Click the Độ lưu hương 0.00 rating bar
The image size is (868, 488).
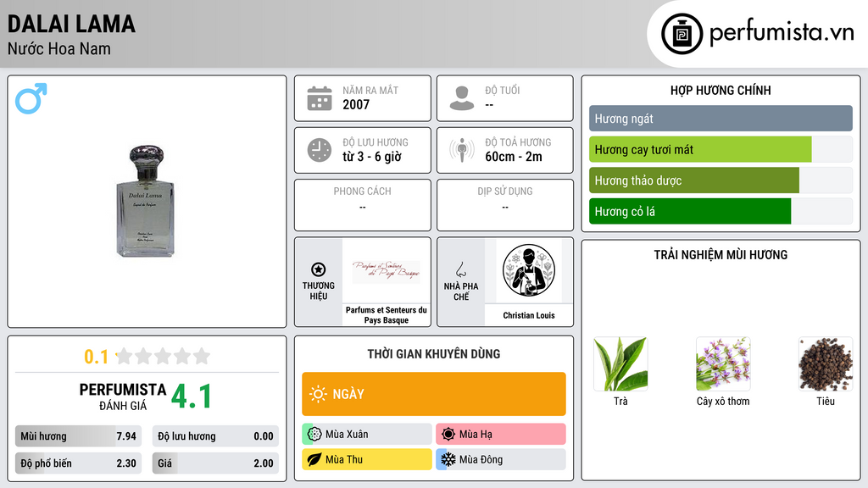[x=215, y=436]
